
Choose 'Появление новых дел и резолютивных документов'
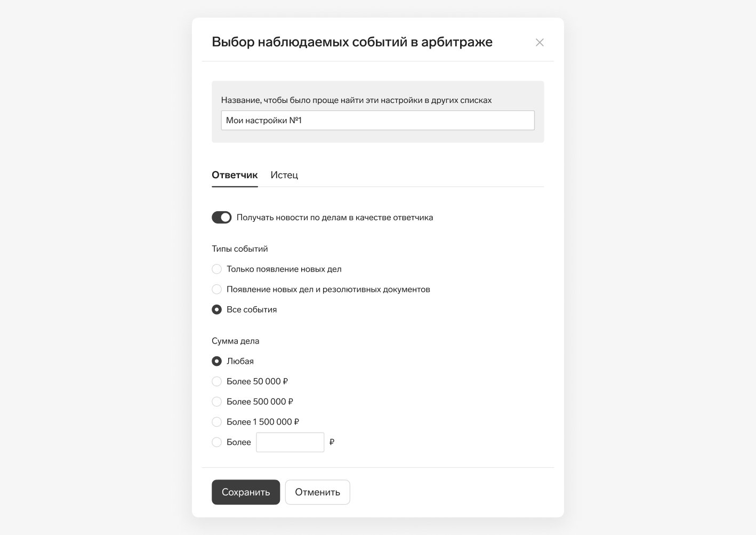(216, 290)
